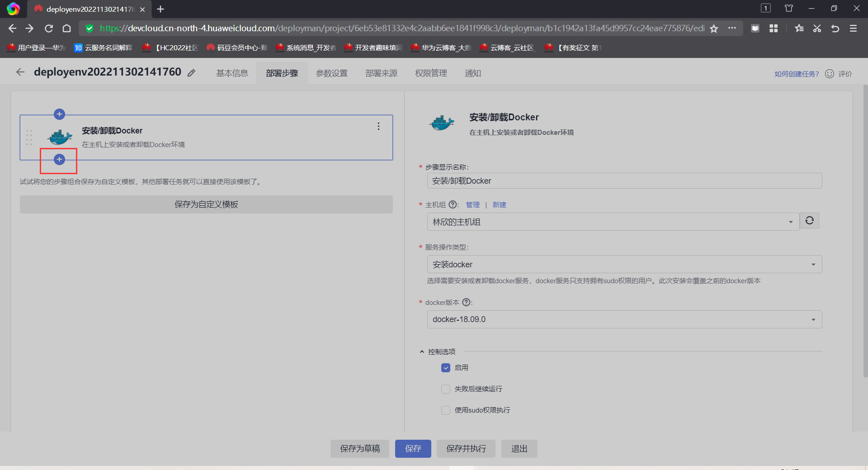
Task: Open the 权限管理 tab
Action: [431, 73]
